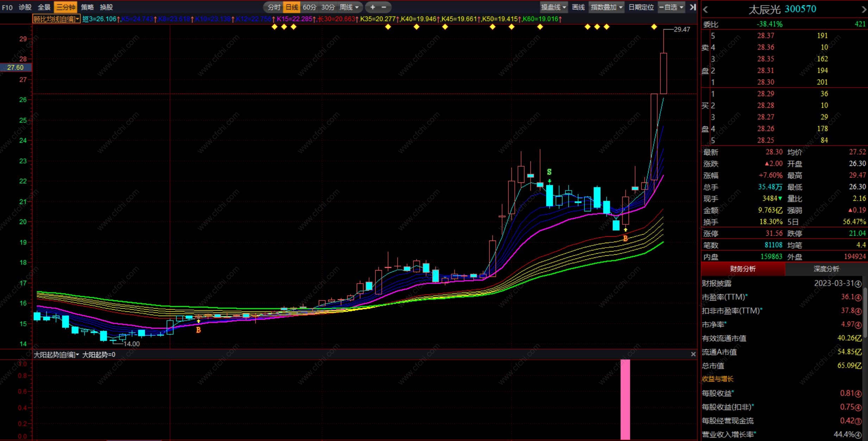
Task: Click the zoom out minus button
Action: tap(384, 7)
